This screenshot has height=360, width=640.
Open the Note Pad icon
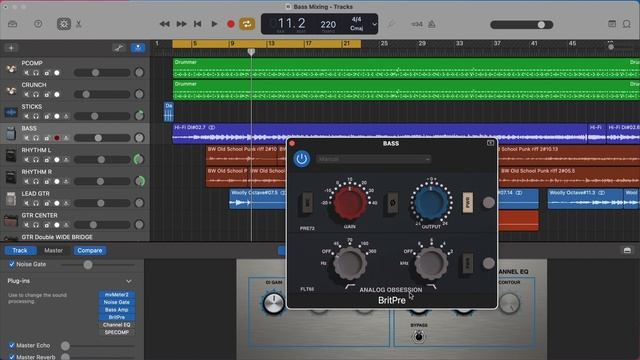tap(612, 24)
